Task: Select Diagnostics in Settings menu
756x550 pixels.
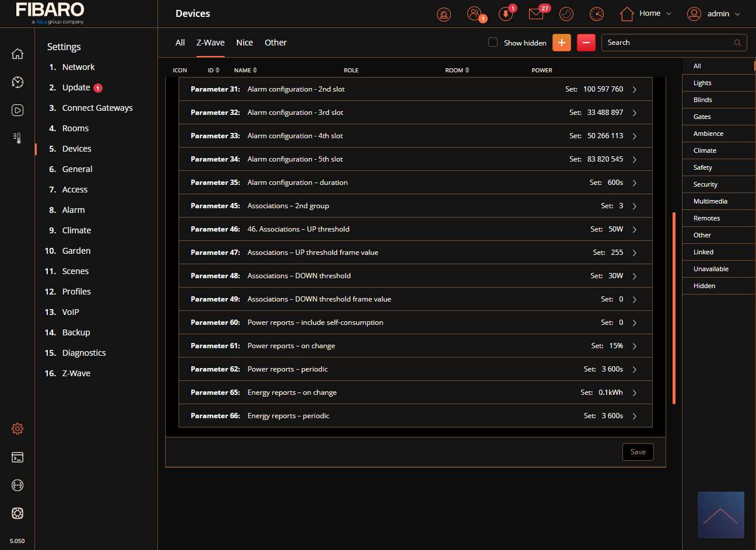Action: [x=84, y=353]
